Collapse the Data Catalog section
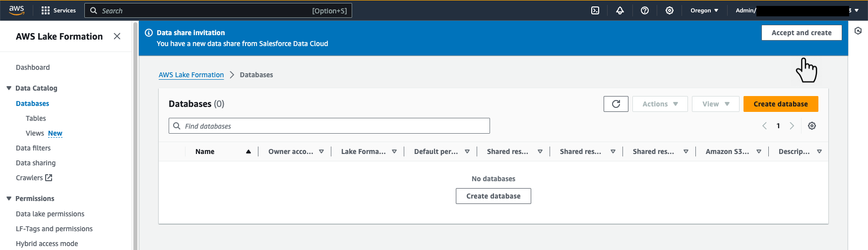 [x=9, y=88]
